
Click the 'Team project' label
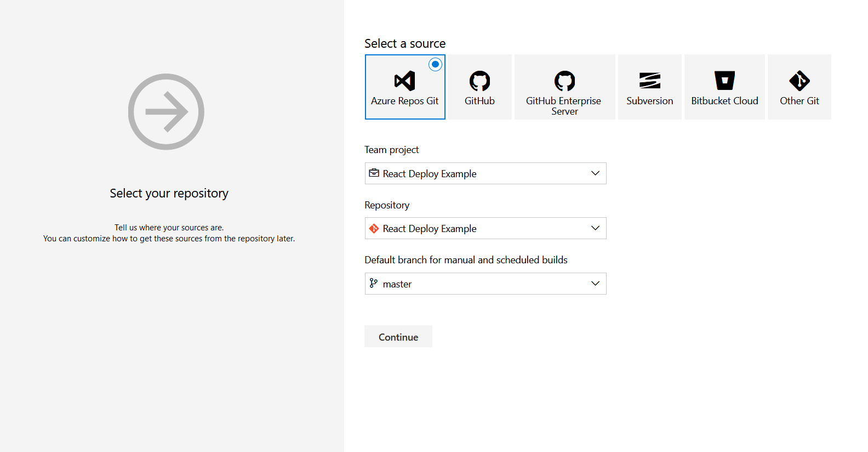(392, 150)
